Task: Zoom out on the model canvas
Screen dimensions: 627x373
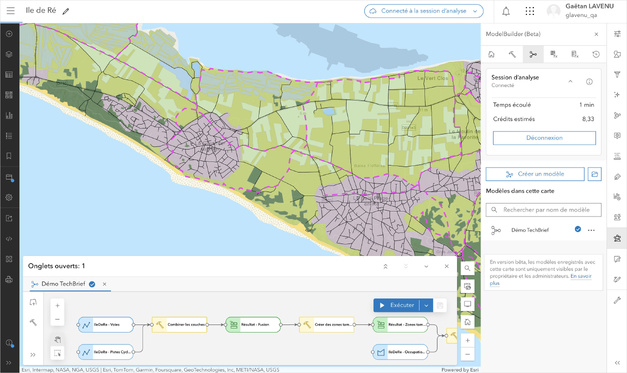Action: pos(57,319)
